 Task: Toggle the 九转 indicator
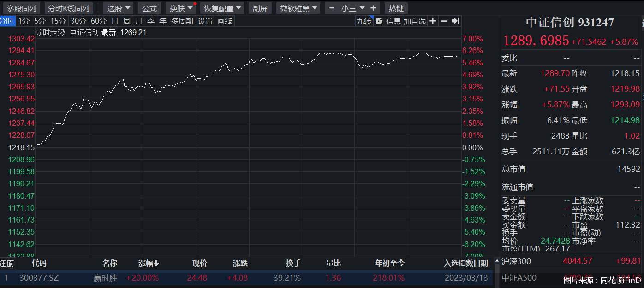tap(364, 21)
